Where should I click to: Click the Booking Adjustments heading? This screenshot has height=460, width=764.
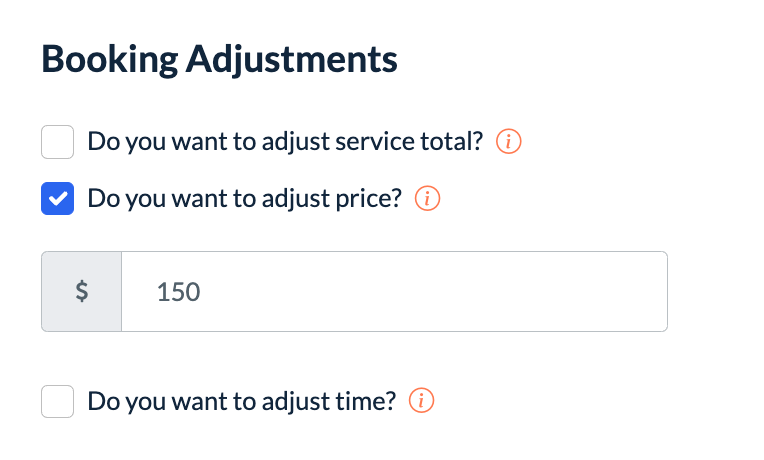pyautogui.click(x=219, y=60)
